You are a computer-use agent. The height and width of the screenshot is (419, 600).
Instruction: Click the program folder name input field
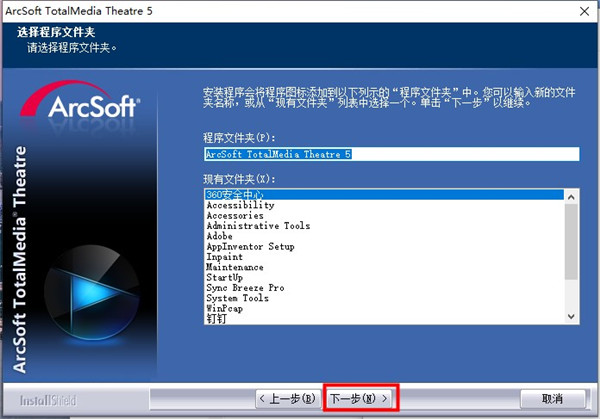390,154
